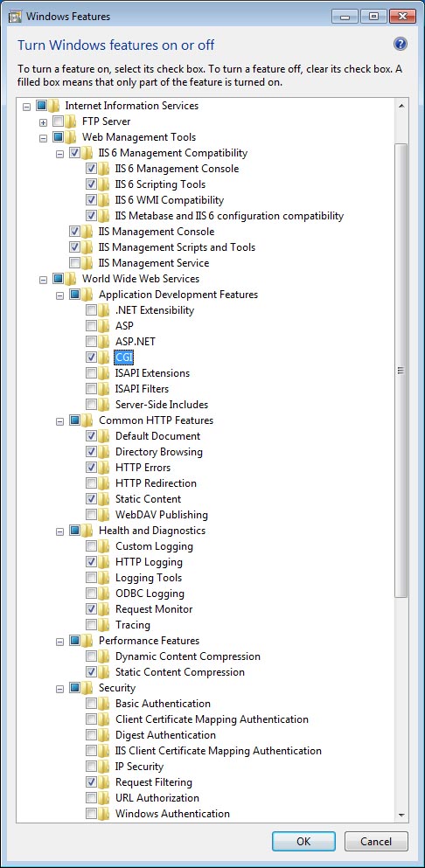
Task: Click the Cancel button
Action: point(376,841)
